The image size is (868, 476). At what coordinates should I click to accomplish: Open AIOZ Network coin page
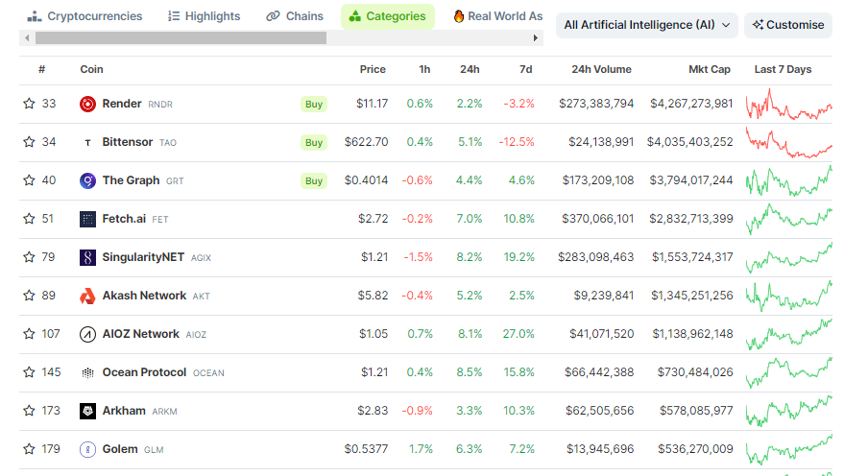tap(140, 334)
